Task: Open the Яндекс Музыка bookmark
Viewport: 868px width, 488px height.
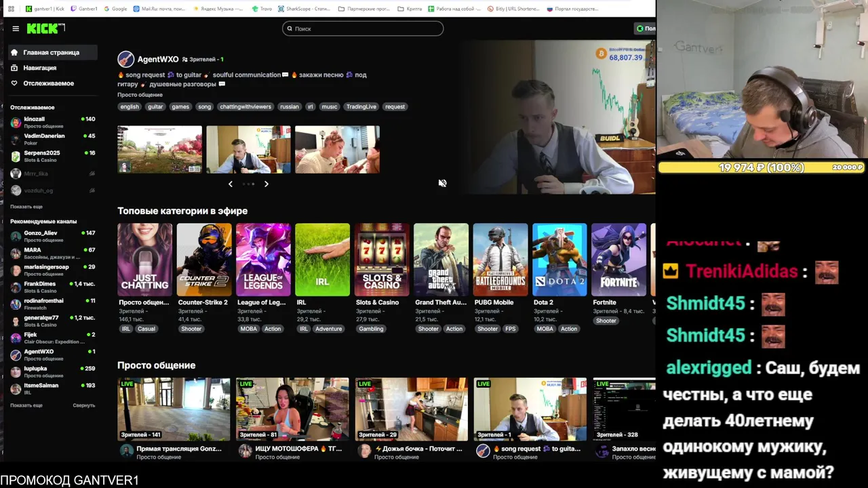Action: point(218,9)
